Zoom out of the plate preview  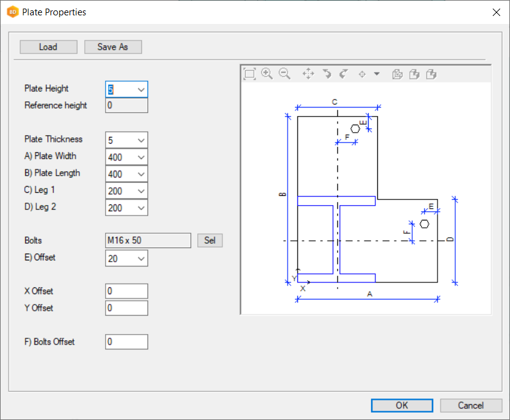point(284,74)
